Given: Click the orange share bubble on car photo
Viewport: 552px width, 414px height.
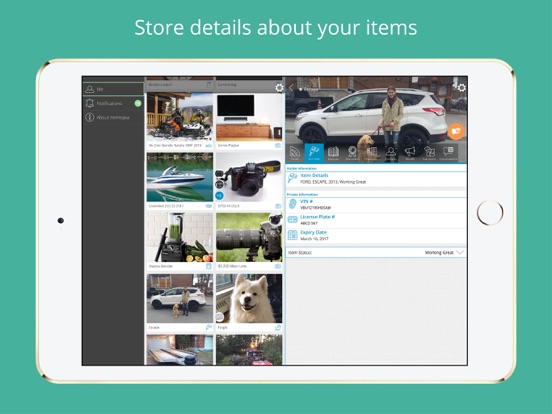Looking at the screenshot, I should (x=456, y=131).
